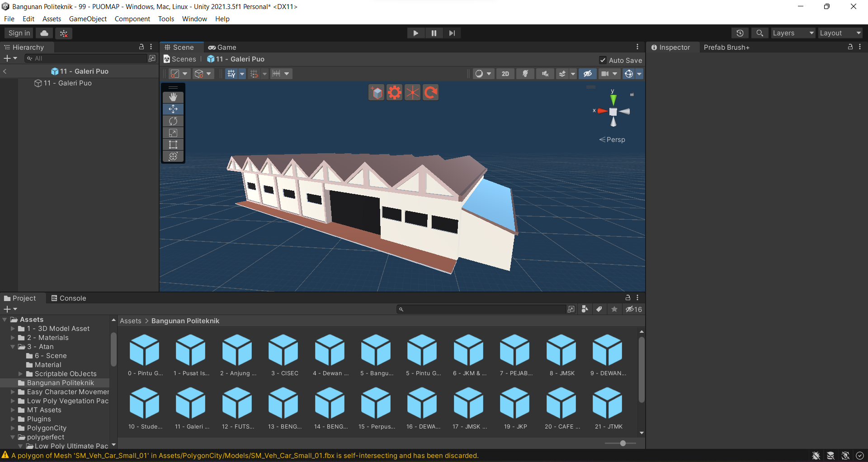
Task: Toggle 2D scene view mode
Action: point(505,74)
